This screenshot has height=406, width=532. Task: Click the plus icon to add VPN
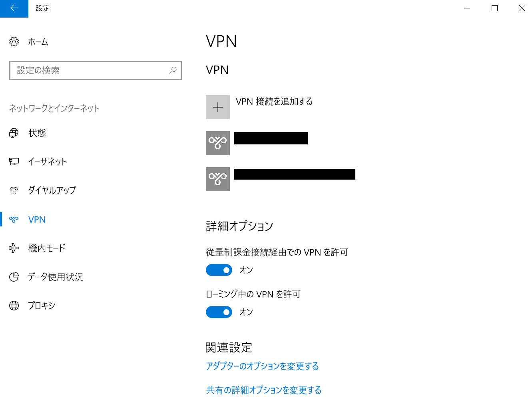(x=218, y=107)
